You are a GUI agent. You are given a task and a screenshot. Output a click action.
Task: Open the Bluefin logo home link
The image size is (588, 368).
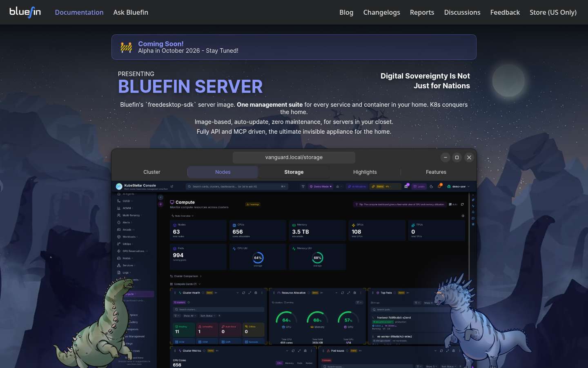(x=25, y=12)
